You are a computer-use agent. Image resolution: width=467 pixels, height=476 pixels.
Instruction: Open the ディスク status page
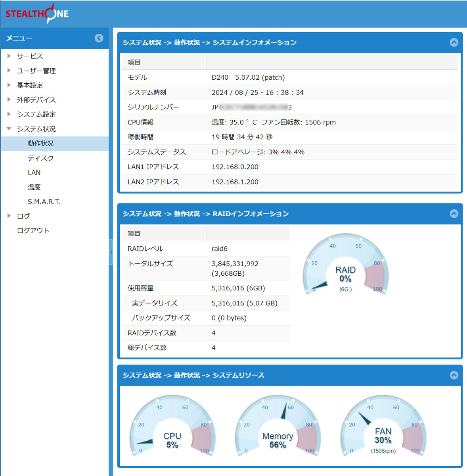(x=40, y=158)
